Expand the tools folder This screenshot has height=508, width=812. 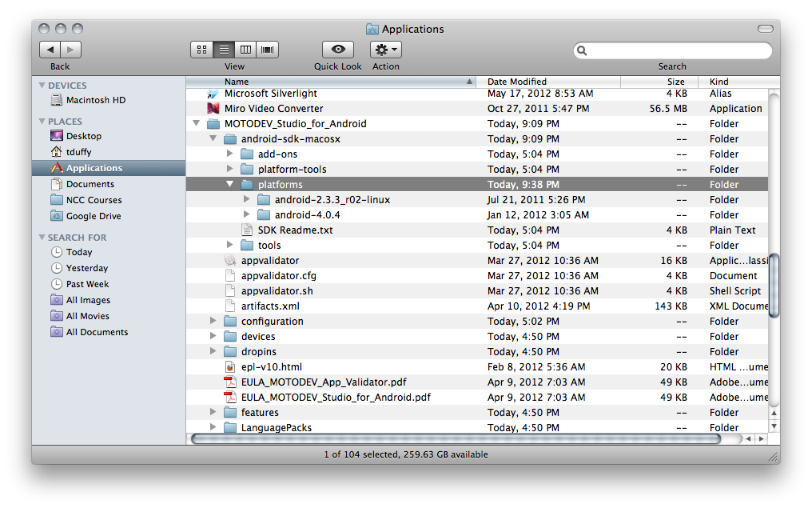[230, 245]
